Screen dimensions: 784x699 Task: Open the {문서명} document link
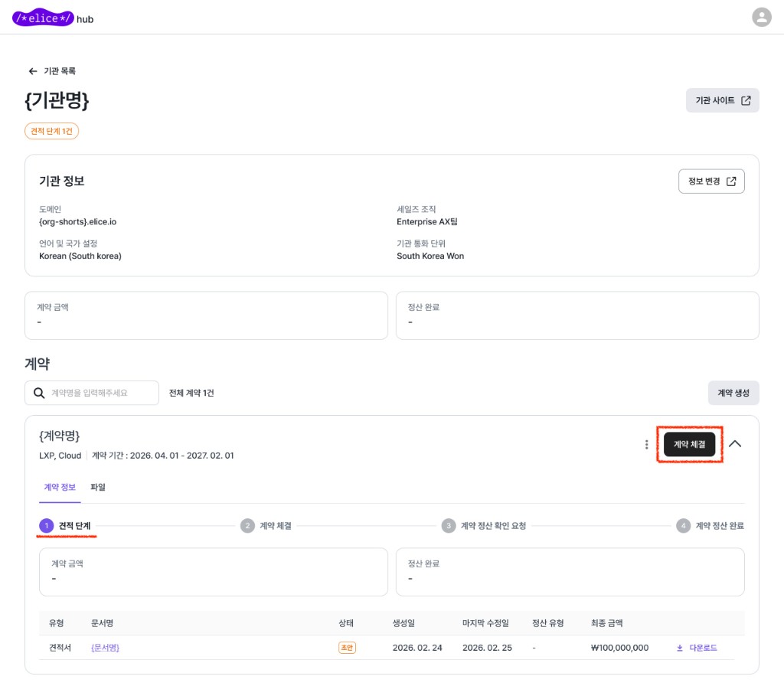pos(105,648)
